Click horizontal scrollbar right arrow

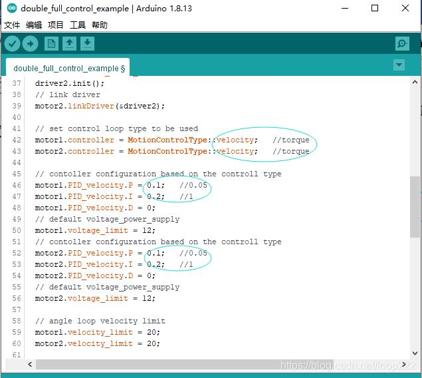(404, 364)
